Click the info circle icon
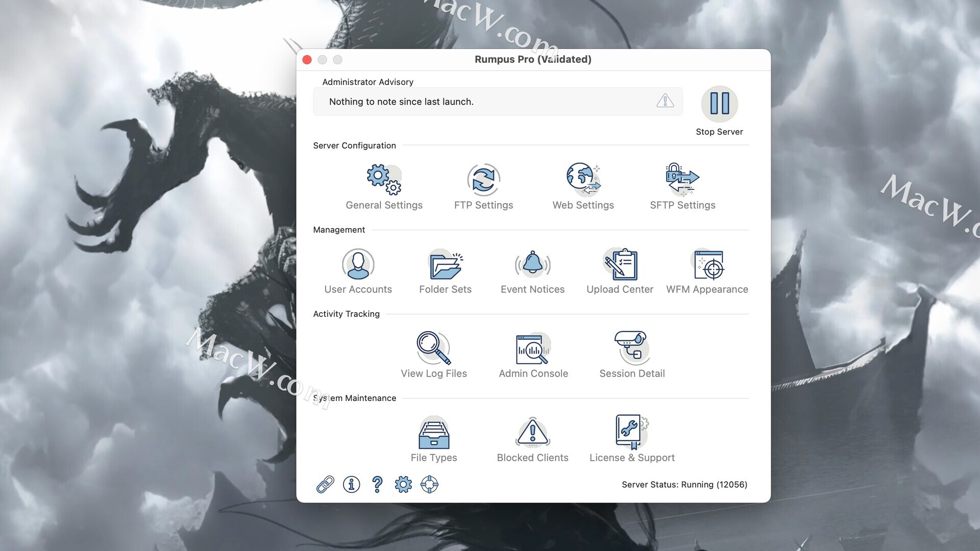The width and height of the screenshot is (980, 551). coord(351,484)
